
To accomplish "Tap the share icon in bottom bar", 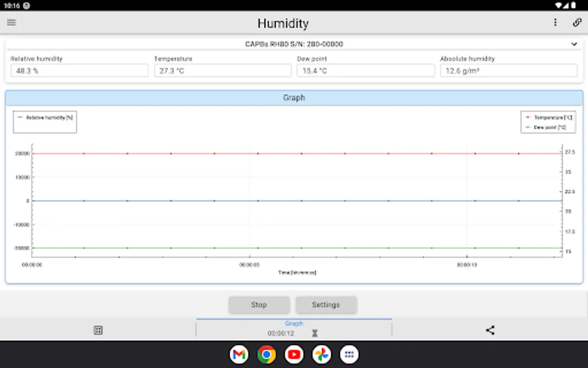I will point(490,330).
